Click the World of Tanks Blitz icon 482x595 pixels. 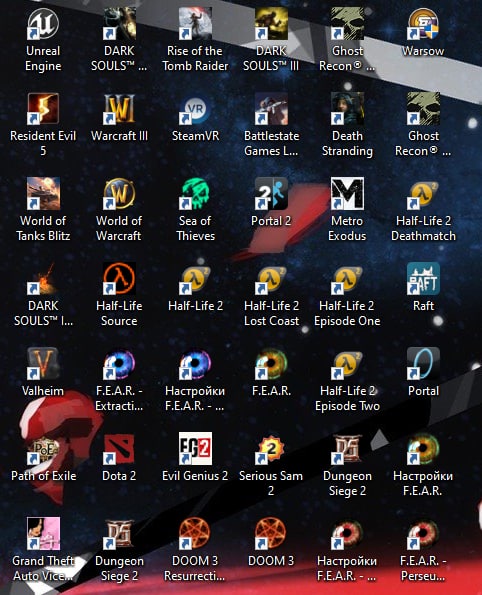tap(43, 194)
